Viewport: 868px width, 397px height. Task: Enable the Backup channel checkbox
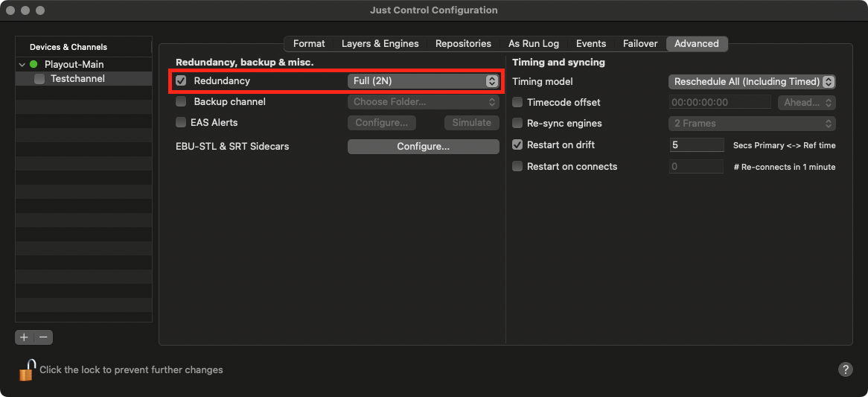click(x=181, y=102)
